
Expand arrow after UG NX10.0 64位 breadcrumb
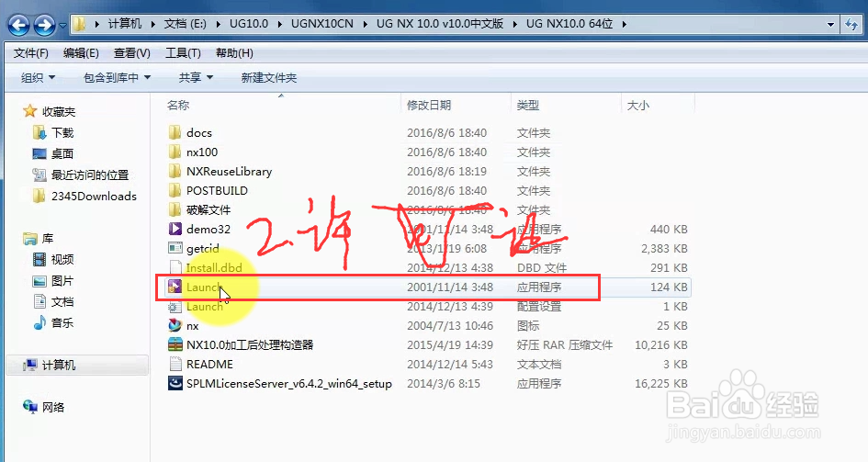tap(625, 25)
